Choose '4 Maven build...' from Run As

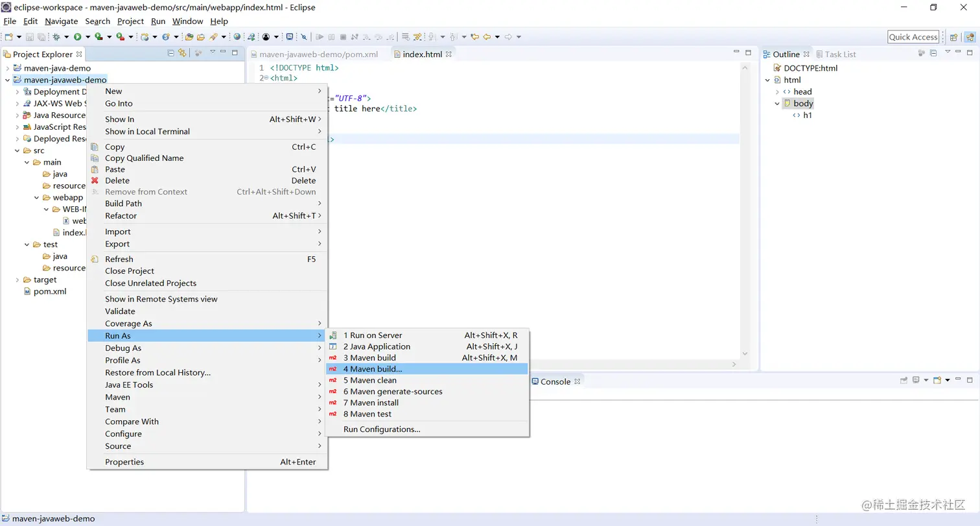428,369
